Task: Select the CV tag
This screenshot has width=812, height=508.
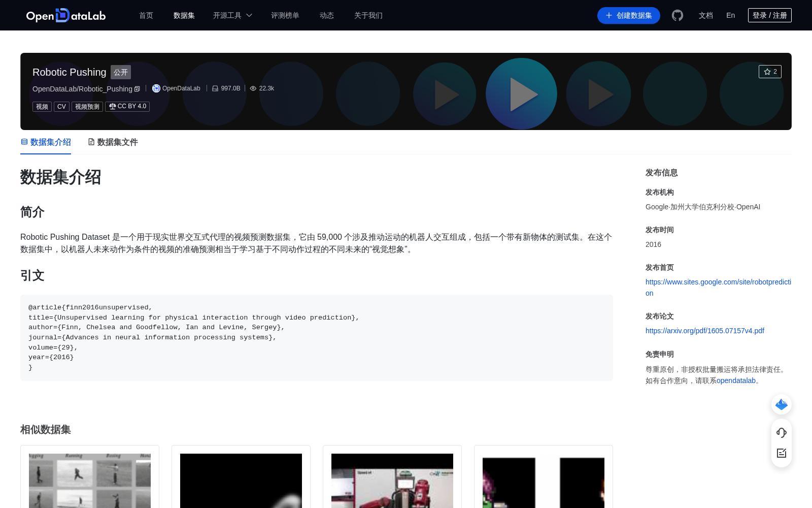Action: point(61,107)
